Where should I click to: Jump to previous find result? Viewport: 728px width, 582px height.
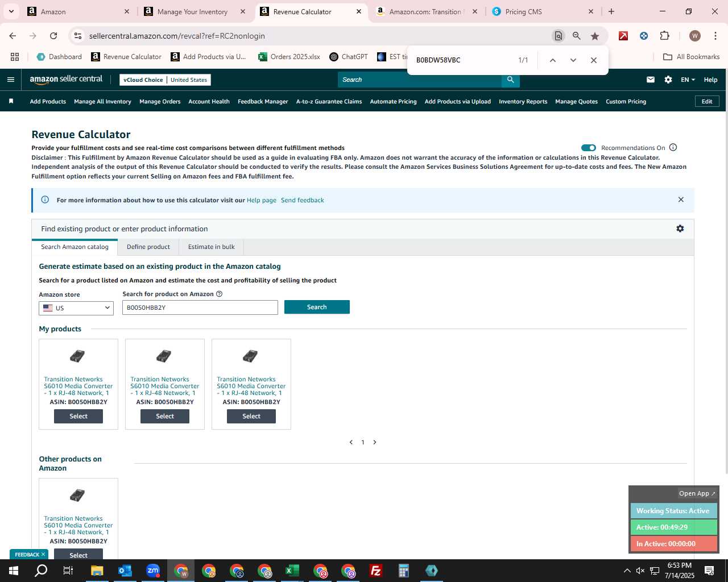tap(552, 60)
